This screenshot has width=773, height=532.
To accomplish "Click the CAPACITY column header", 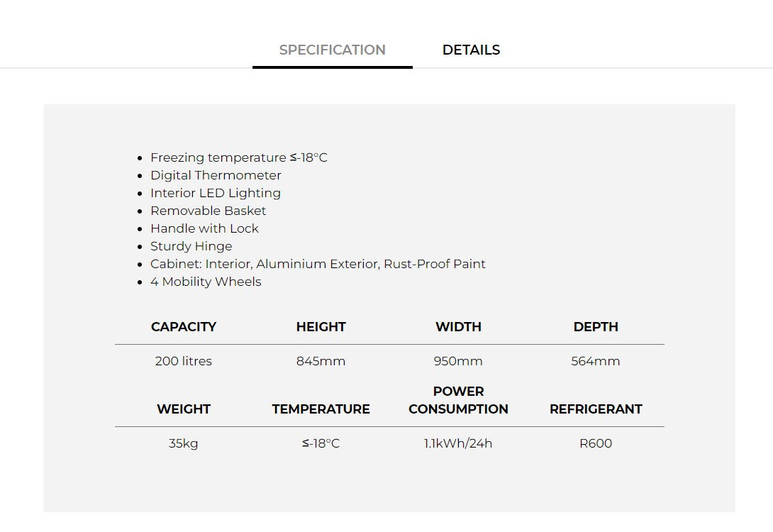I will pos(184,327).
